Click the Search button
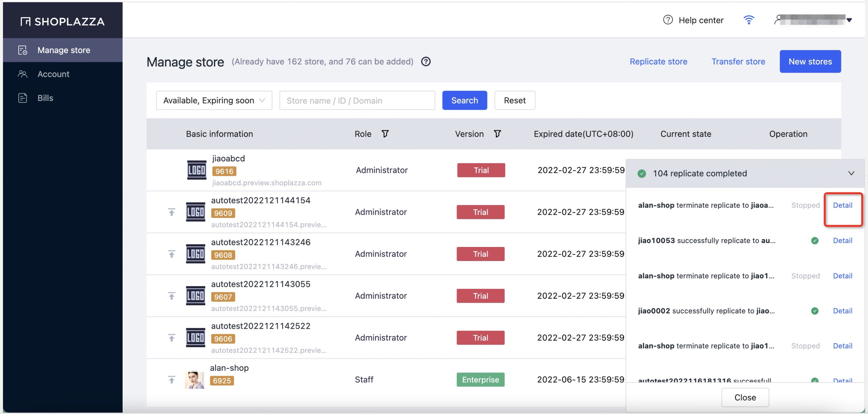 [464, 100]
